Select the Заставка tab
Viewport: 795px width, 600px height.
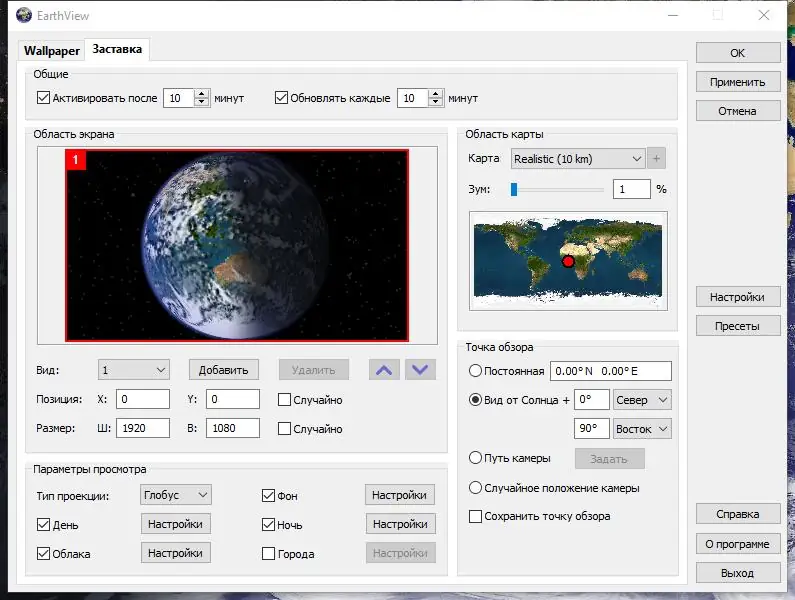[x=117, y=49]
